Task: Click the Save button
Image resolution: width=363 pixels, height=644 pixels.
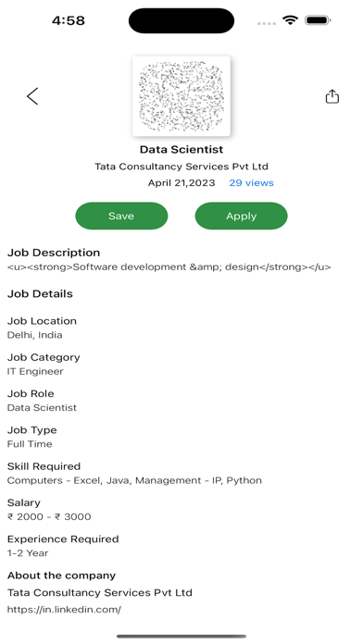Action: 121,216
